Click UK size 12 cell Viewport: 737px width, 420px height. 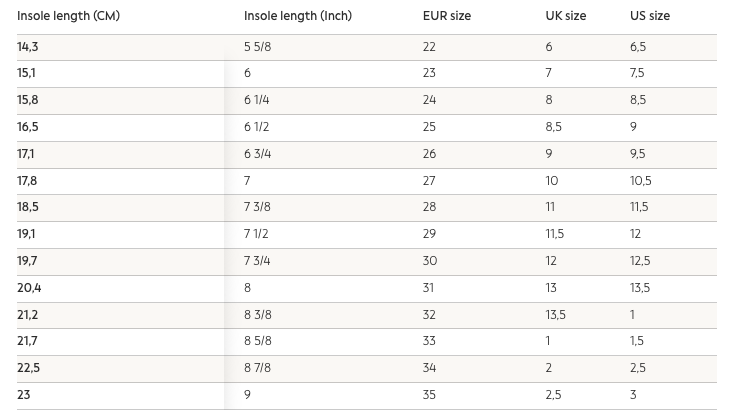coord(550,261)
